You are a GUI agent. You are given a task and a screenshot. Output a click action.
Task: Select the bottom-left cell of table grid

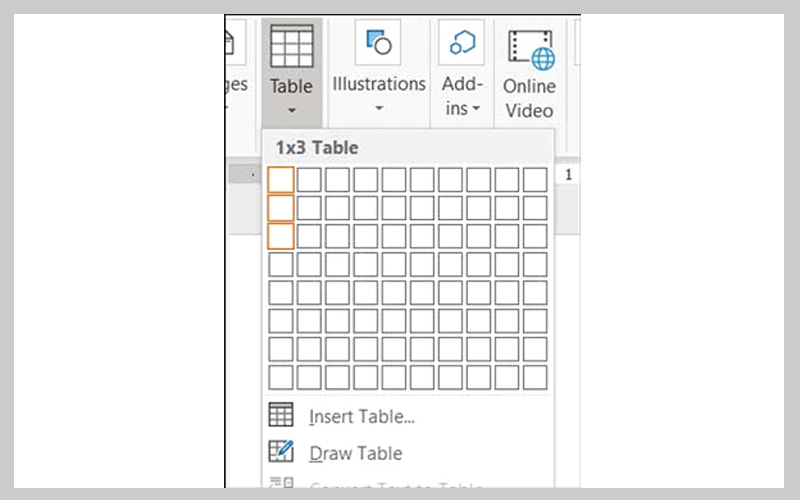(x=282, y=377)
